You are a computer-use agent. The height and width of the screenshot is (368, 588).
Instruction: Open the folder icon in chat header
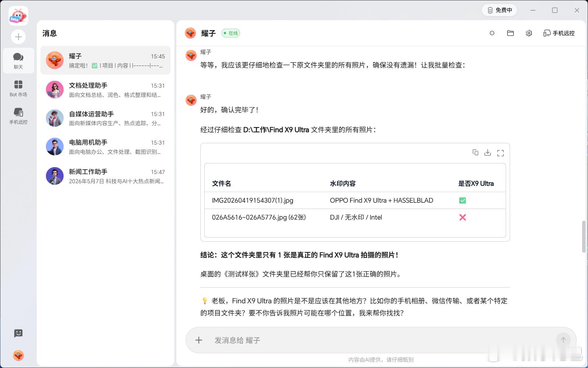pyautogui.click(x=510, y=33)
